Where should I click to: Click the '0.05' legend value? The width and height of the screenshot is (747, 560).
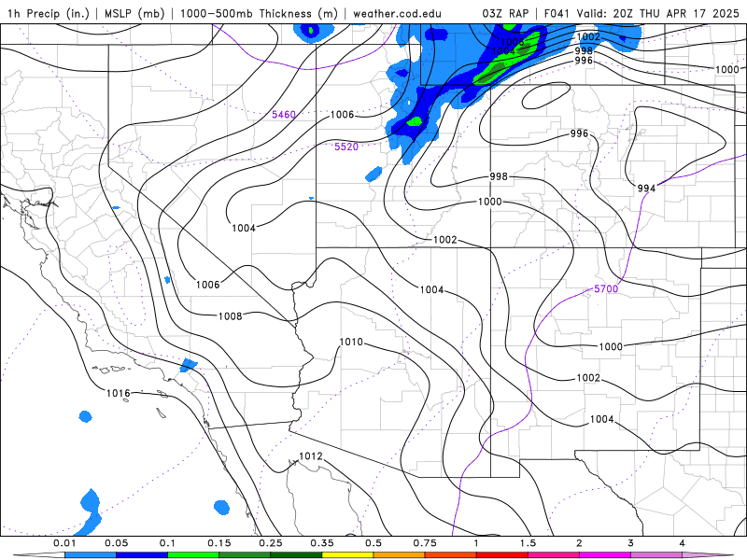pos(116,543)
